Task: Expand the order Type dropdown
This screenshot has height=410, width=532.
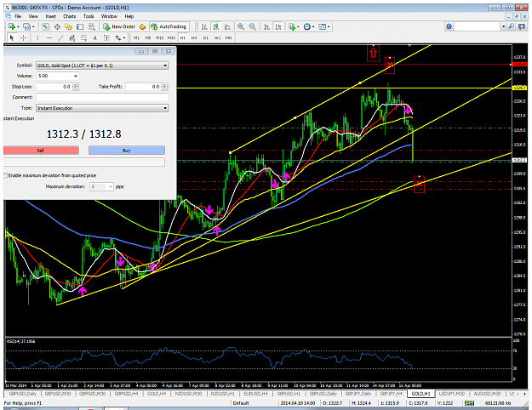Action: click(165, 108)
